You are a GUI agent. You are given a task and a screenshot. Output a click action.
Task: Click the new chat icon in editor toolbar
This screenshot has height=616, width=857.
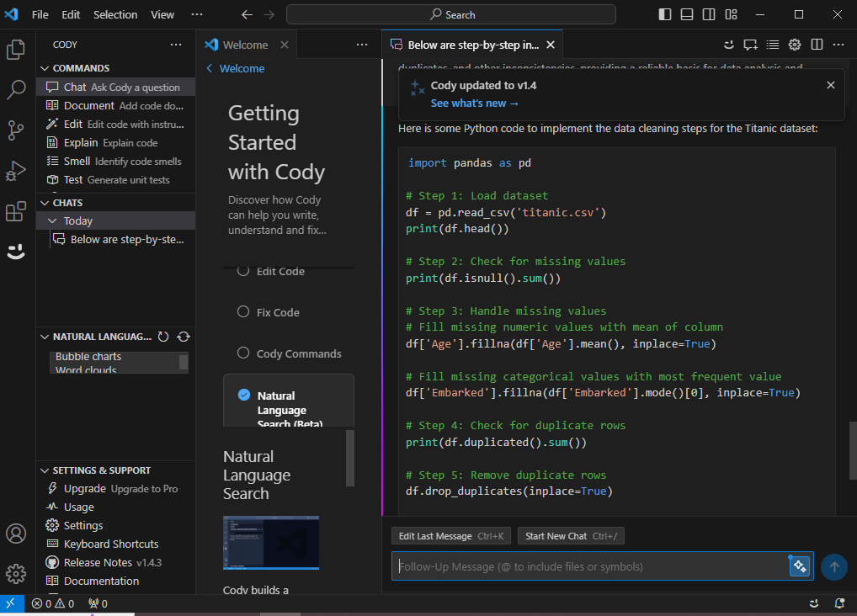tap(750, 45)
